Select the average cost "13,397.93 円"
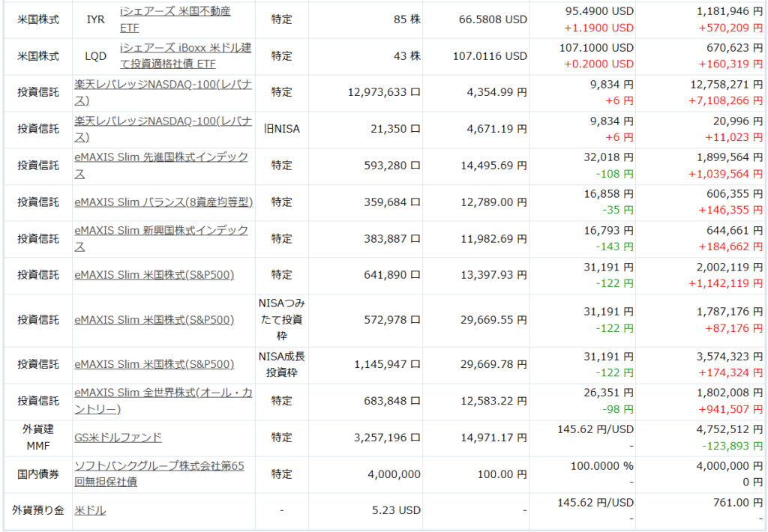This screenshot has height=532, width=768. tap(493, 274)
